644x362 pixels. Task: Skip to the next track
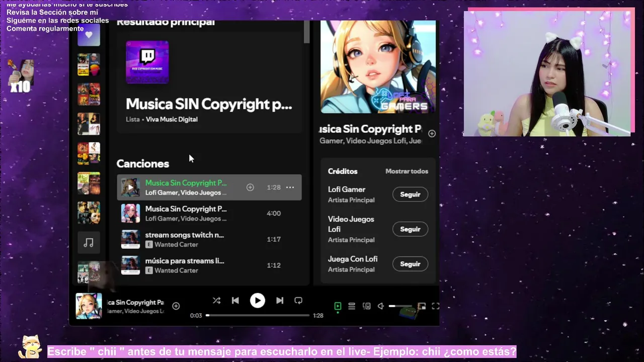[x=280, y=301]
